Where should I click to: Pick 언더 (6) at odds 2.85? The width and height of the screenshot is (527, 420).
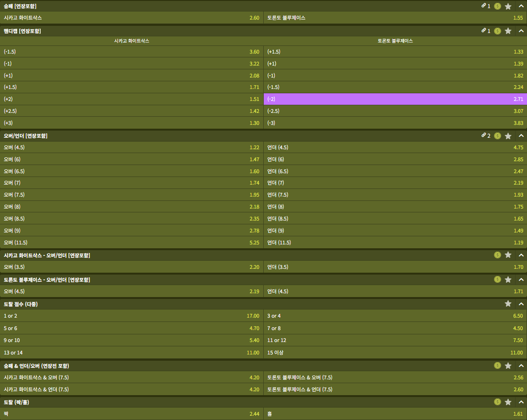click(395, 159)
